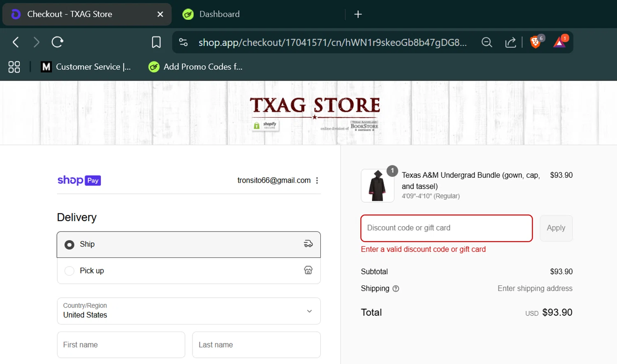
Task: Click the Total amount $93.90
Action: pos(557,313)
